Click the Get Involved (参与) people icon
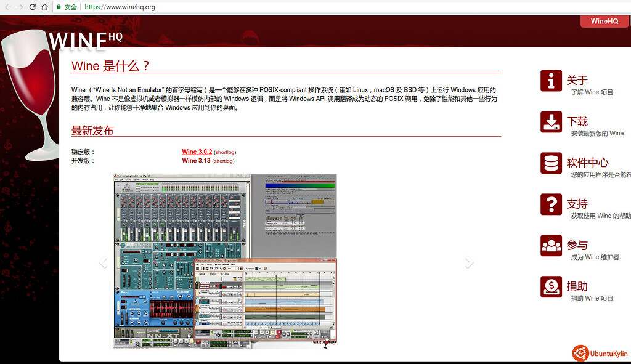 pos(551,246)
